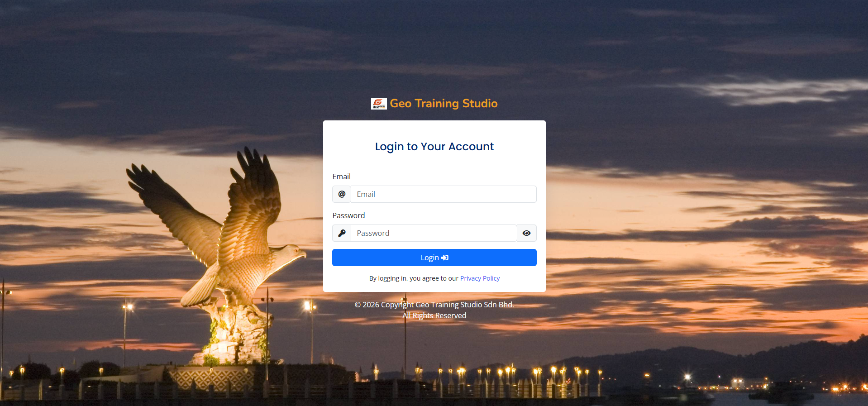The height and width of the screenshot is (406, 868).
Task: Click the Password field label
Action: pyautogui.click(x=348, y=215)
